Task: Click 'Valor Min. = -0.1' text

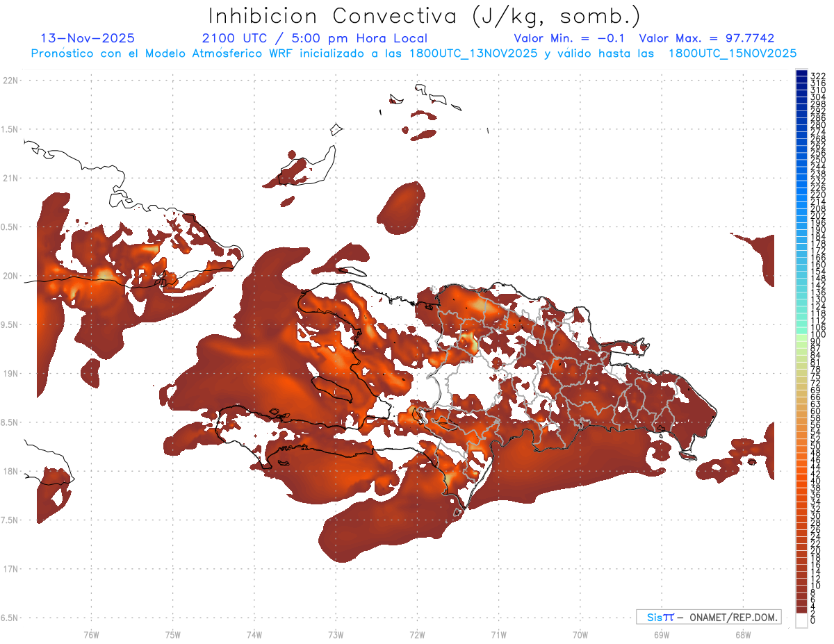Action: tap(571, 38)
